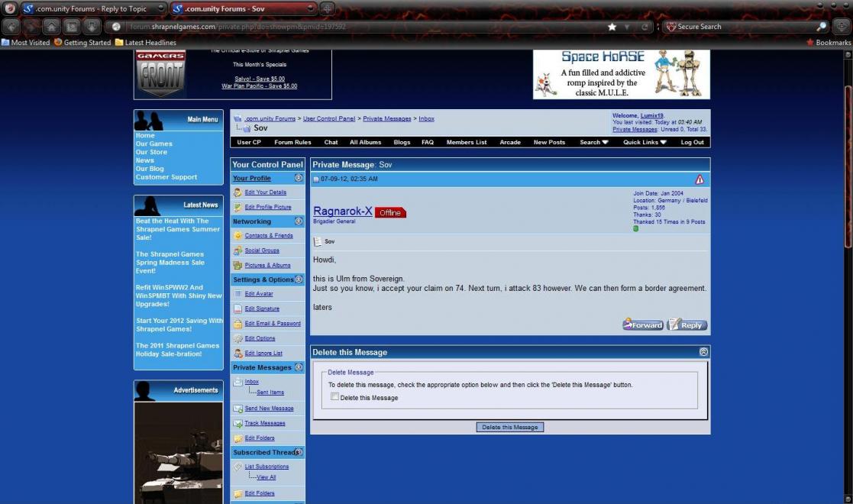Collapse the Your Profile section
853x504 pixels.
[x=299, y=178]
